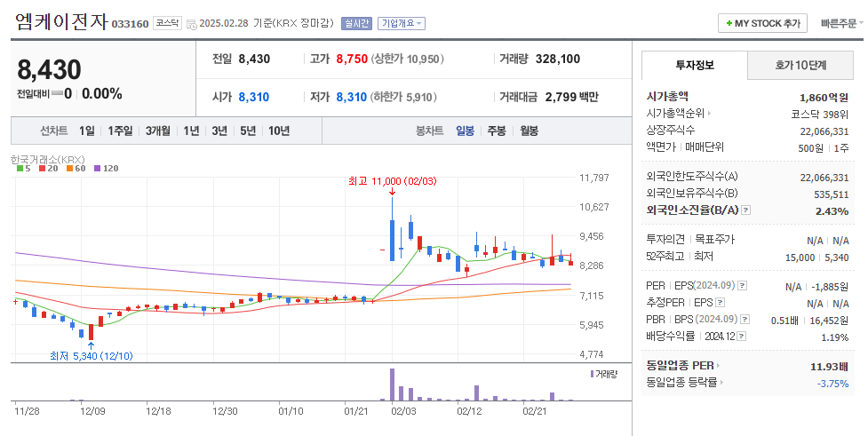The image size is (868, 436).
Task: Click the 02/12 date axis label
Action: click(469, 411)
